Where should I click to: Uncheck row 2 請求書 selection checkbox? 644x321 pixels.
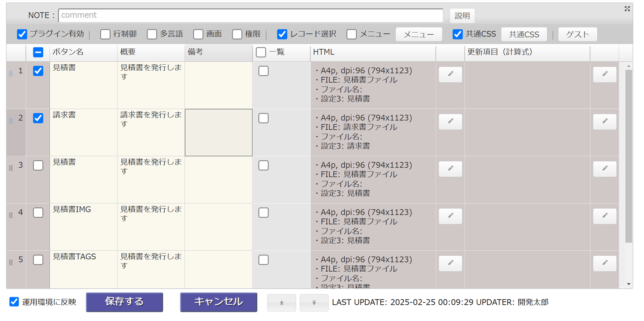pos(38,118)
